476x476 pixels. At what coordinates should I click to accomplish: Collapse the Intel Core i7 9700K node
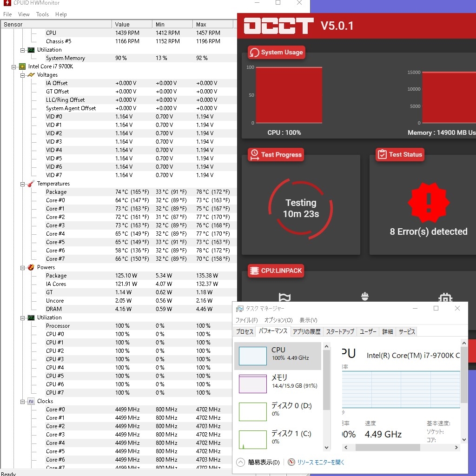click(x=13, y=67)
